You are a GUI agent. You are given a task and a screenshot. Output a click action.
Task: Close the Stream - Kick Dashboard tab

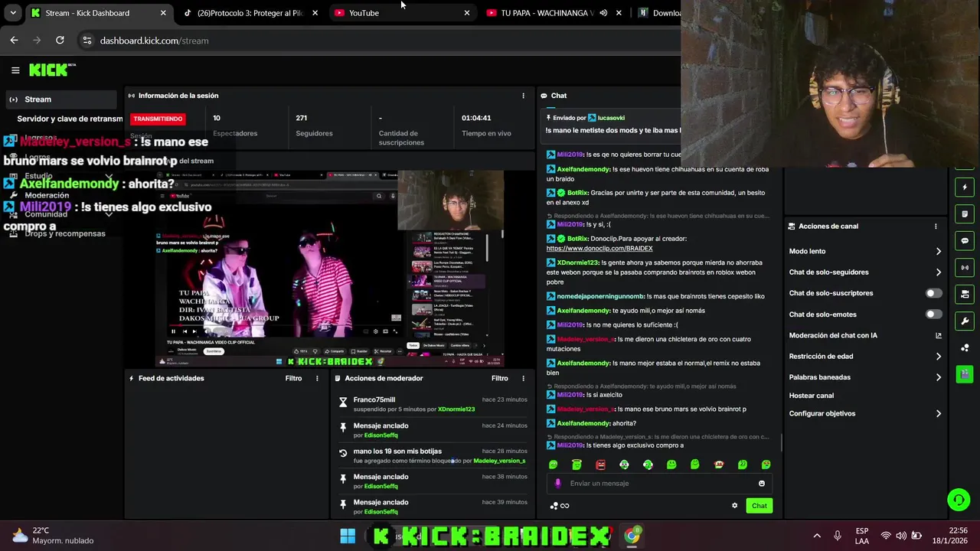pyautogui.click(x=163, y=13)
